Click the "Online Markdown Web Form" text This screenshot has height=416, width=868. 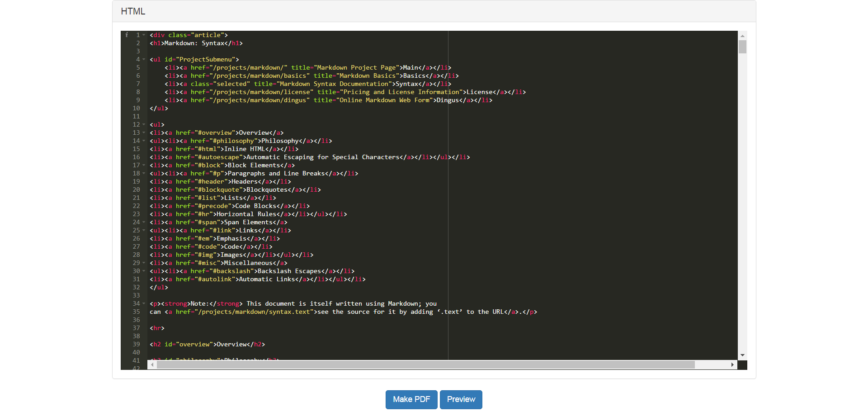point(384,100)
